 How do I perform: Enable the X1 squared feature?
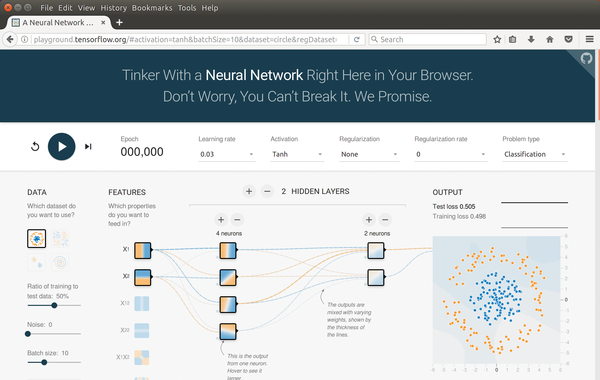[142, 303]
